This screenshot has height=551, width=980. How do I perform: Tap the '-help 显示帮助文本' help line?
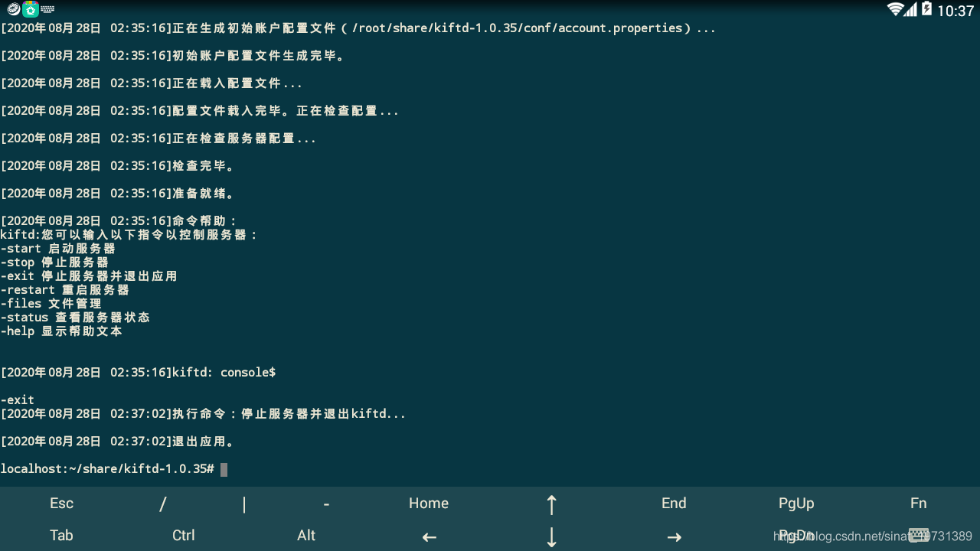[x=61, y=331]
